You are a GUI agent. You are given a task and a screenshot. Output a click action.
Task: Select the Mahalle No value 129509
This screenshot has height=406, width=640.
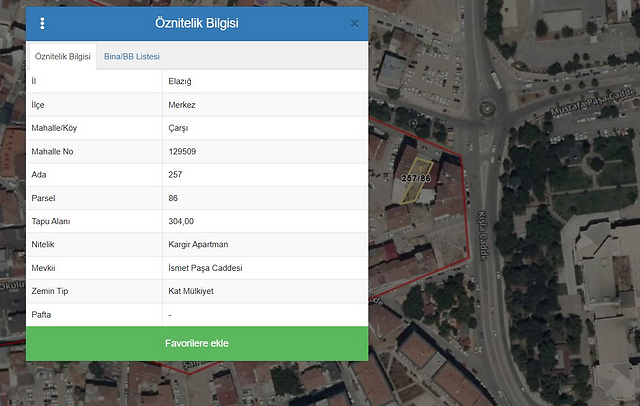[x=182, y=152]
